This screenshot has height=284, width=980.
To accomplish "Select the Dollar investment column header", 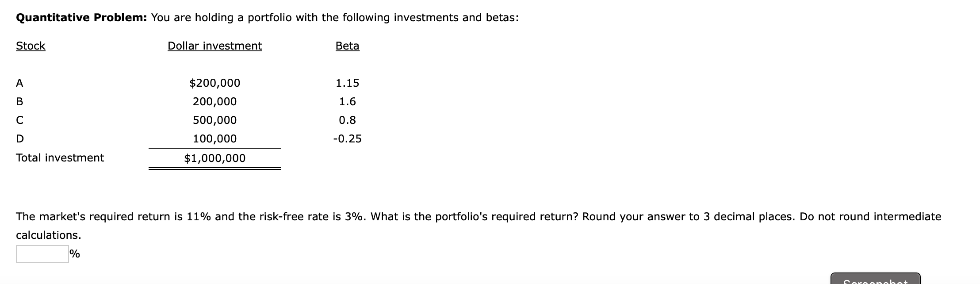I will 214,46.
